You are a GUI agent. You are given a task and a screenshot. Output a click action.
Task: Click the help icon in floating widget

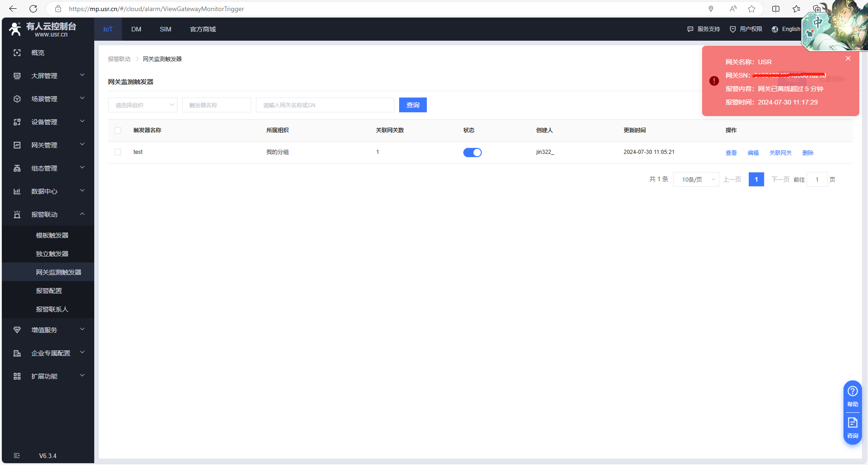coord(852,392)
